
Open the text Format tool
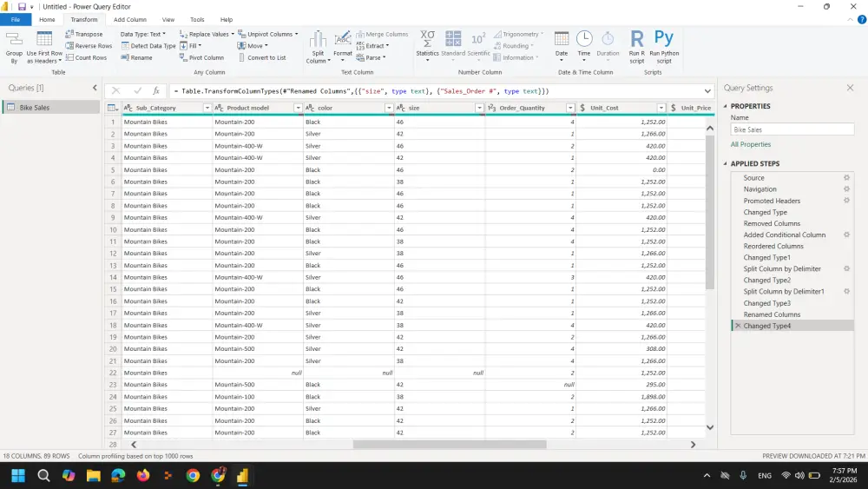[343, 45]
